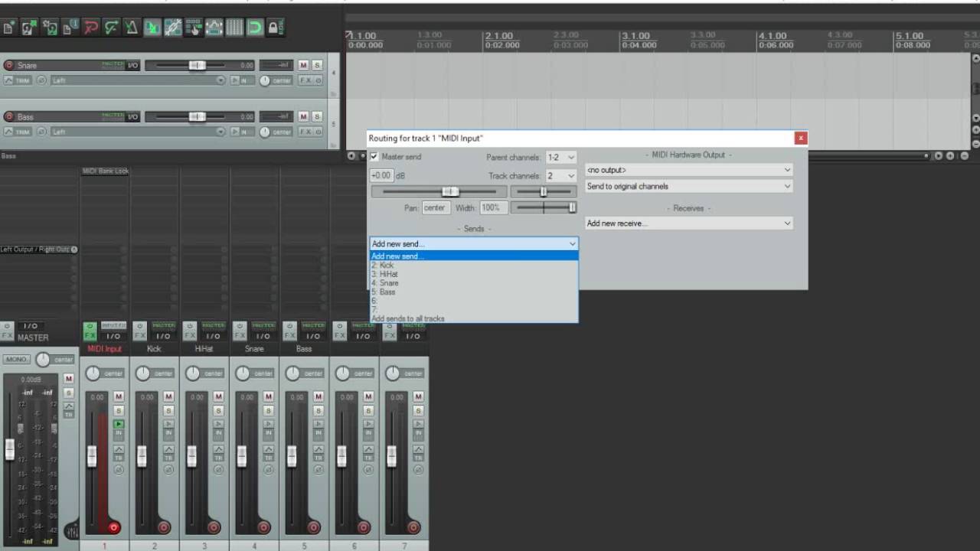Screen dimensions: 980x551
Task: Mute the Snare track in track panel
Action: point(303,65)
